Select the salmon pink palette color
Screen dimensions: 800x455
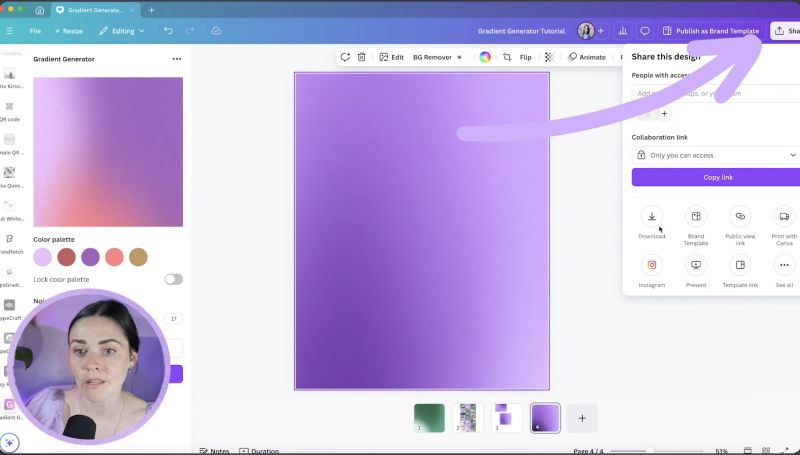[114, 257]
